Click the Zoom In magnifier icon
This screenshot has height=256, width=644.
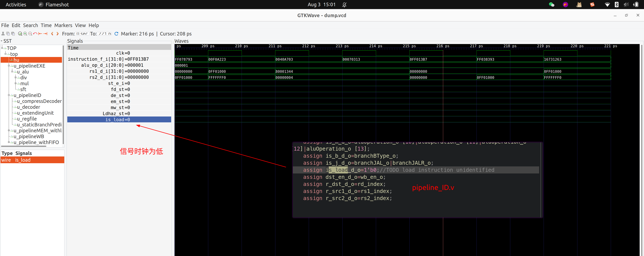point(25,34)
